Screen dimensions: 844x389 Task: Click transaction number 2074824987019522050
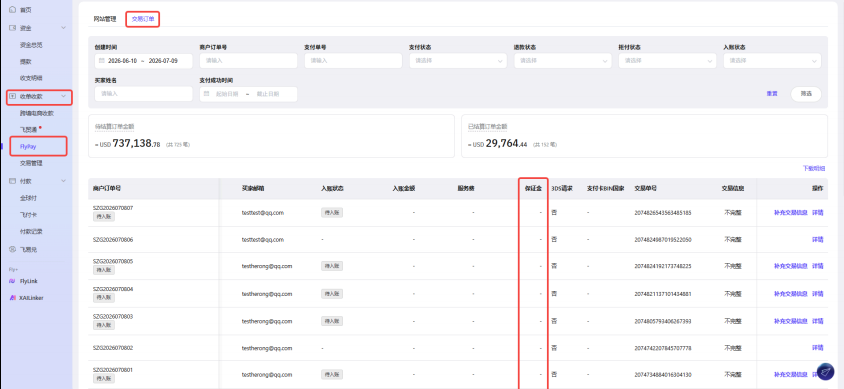coord(663,239)
